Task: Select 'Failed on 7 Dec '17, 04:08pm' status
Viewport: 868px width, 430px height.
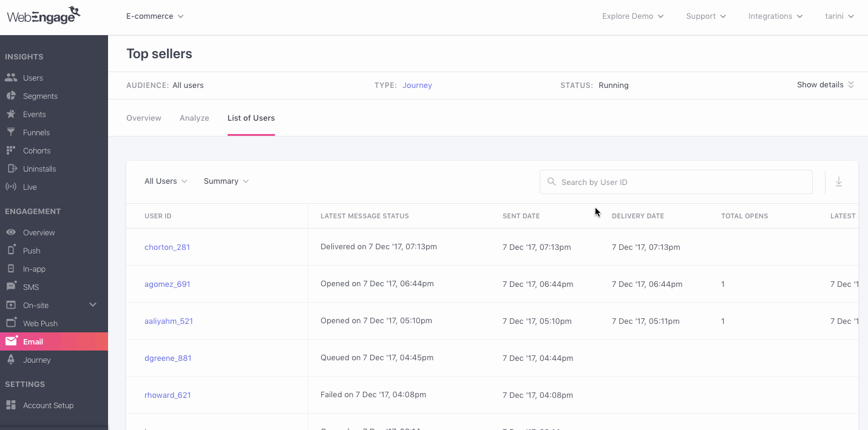Action: (x=373, y=395)
